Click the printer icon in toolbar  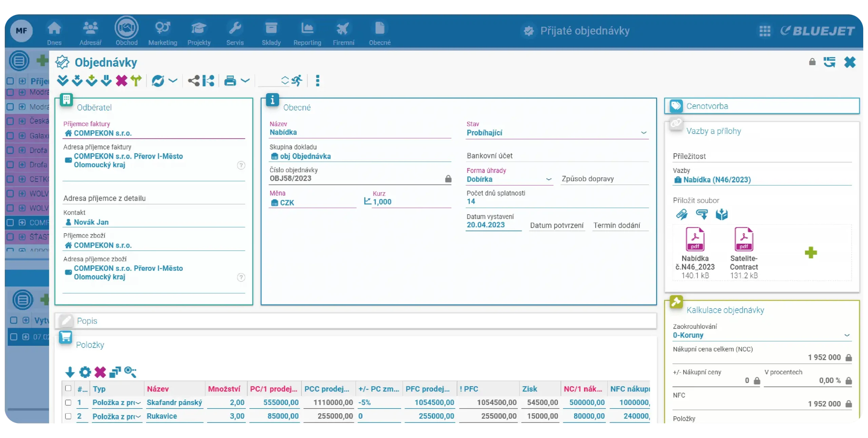tap(230, 81)
